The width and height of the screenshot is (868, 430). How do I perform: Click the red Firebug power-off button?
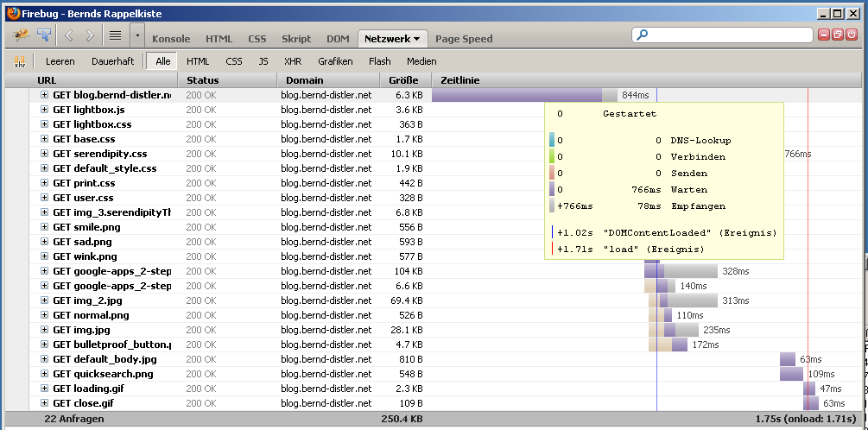click(852, 35)
